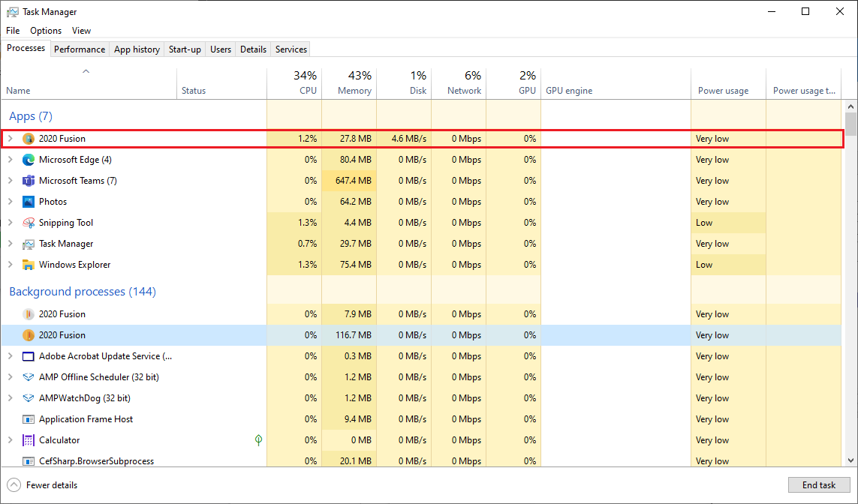This screenshot has height=504, width=858.
Task: Expand the Snipping Tool row
Action: point(10,223)
